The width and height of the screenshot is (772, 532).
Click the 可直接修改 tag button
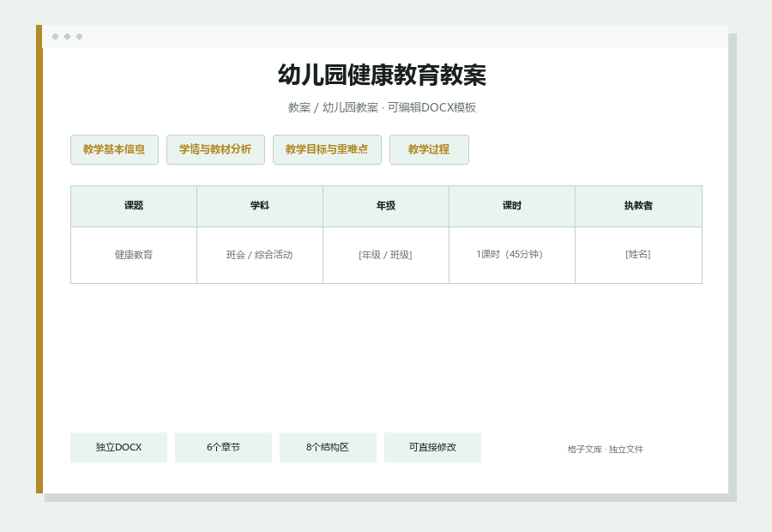point(432,447)
